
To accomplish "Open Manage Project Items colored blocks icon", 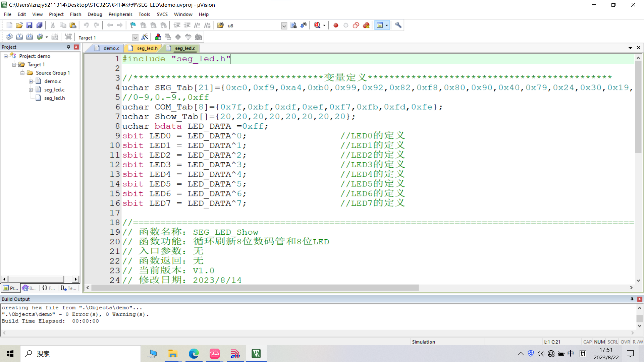I will 158,37.
